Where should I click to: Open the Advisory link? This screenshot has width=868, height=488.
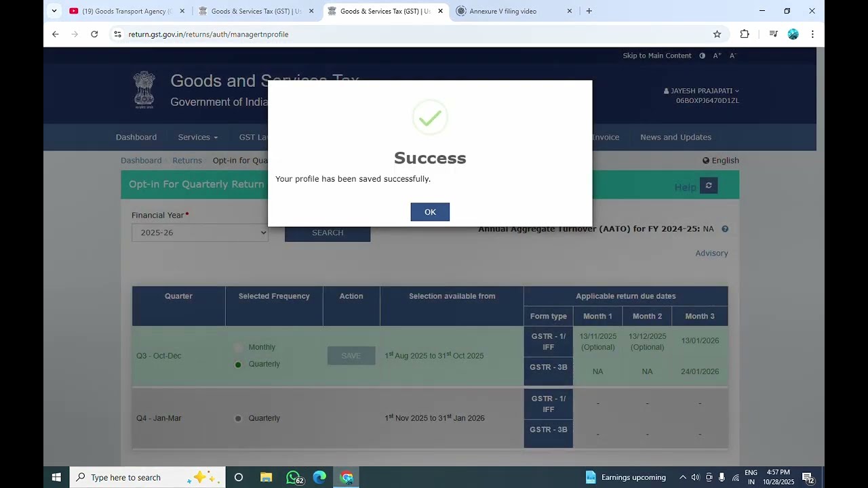(x=711, y=253)
